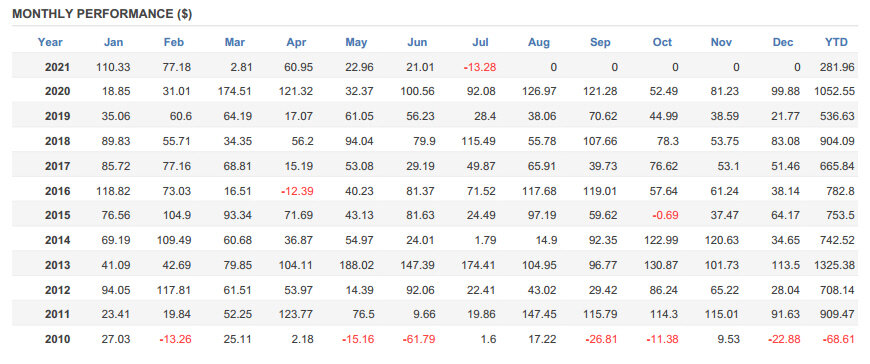Click the March 2020 value 174.51
Viewport: 870px width, 364px height.
[235, 92]
